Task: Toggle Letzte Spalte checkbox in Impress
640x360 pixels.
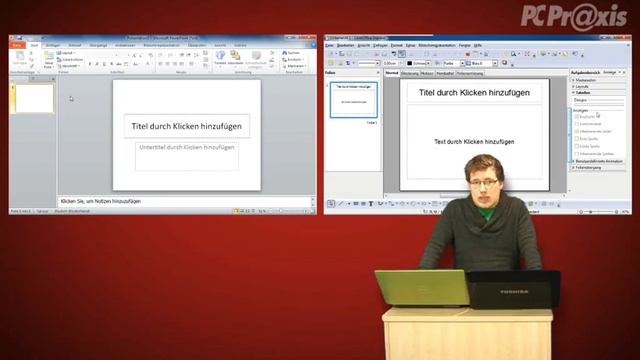Action: point(577,146)
